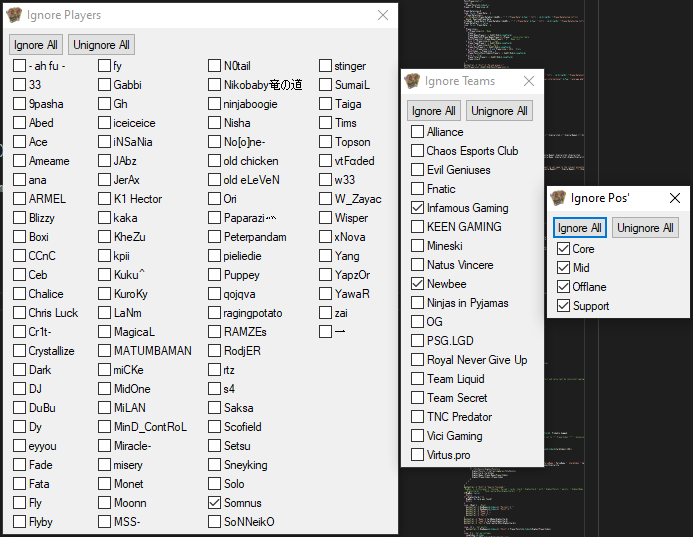Check the N0tail player checkbox
Screen dimensions: 693x537
point(214,65)
